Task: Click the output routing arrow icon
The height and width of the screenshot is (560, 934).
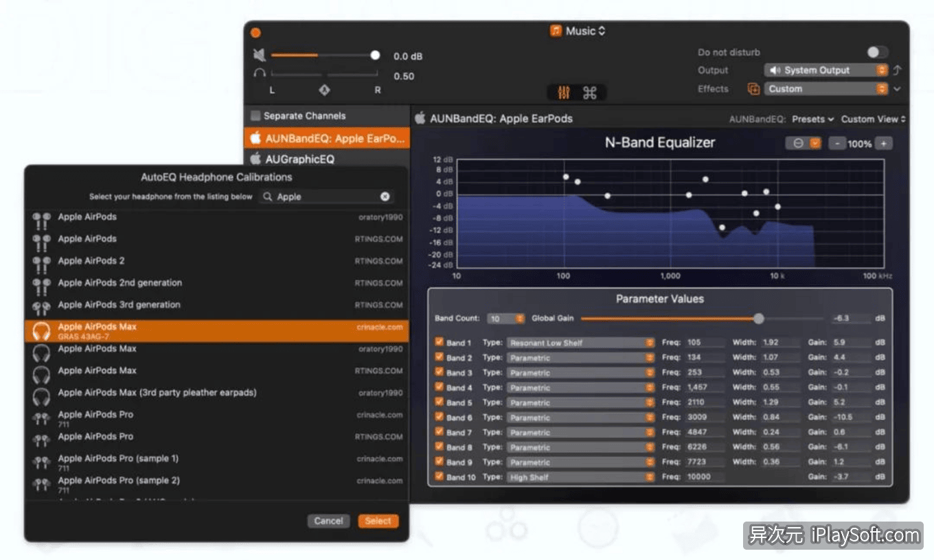Action: (x=897, y=70)
